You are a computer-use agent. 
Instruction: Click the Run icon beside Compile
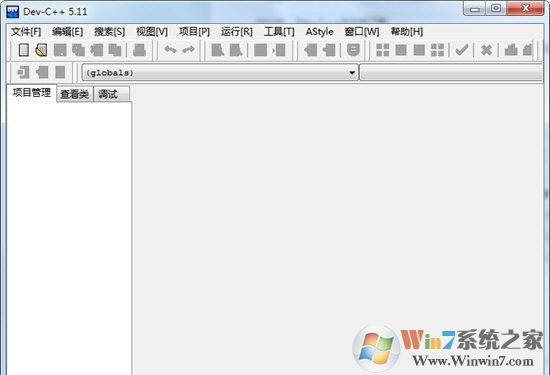click(401, 50)
